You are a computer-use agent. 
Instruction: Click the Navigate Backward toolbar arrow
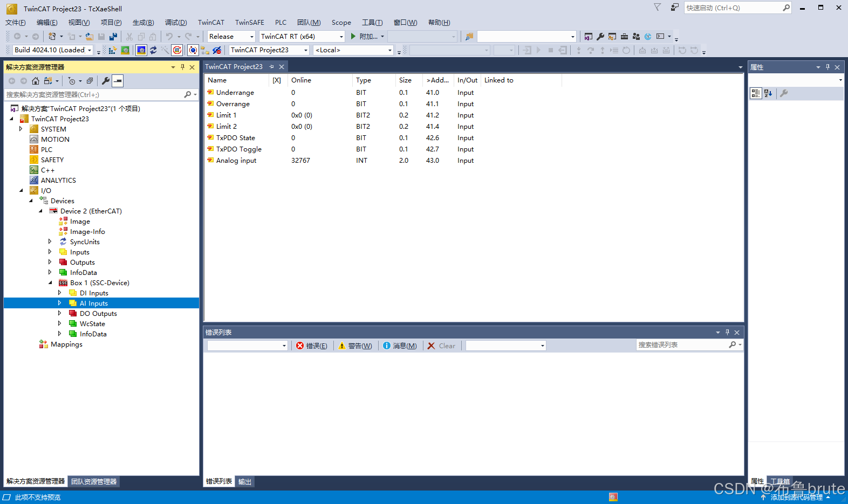(x=17, y=37)
